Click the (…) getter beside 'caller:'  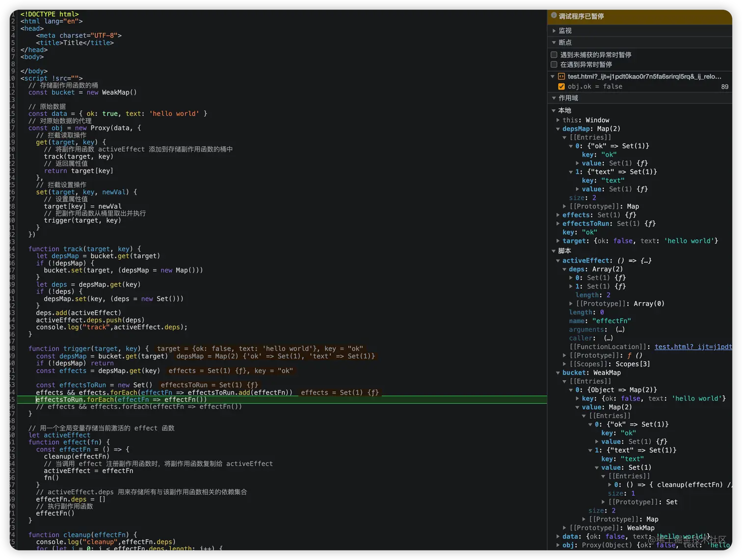pos(609,338)
